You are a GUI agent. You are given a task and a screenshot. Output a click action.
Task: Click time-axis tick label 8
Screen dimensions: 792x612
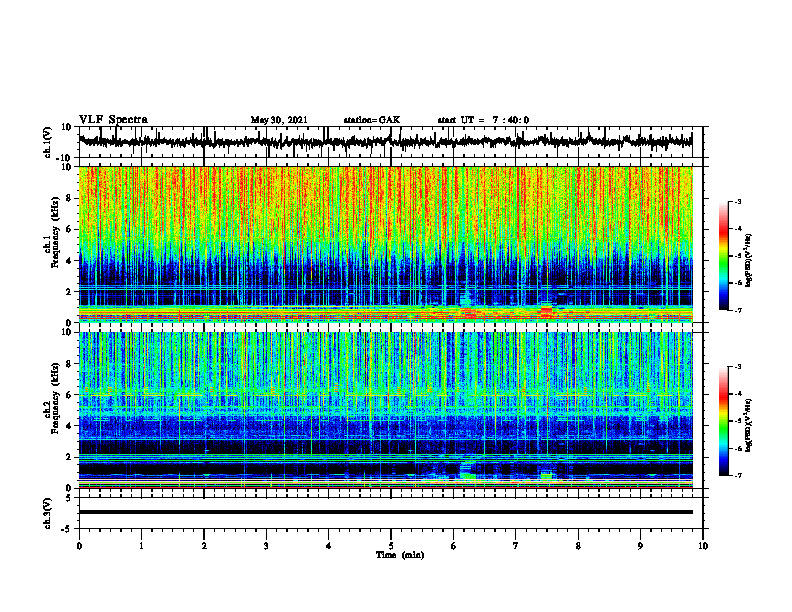(x=578, y=546)
